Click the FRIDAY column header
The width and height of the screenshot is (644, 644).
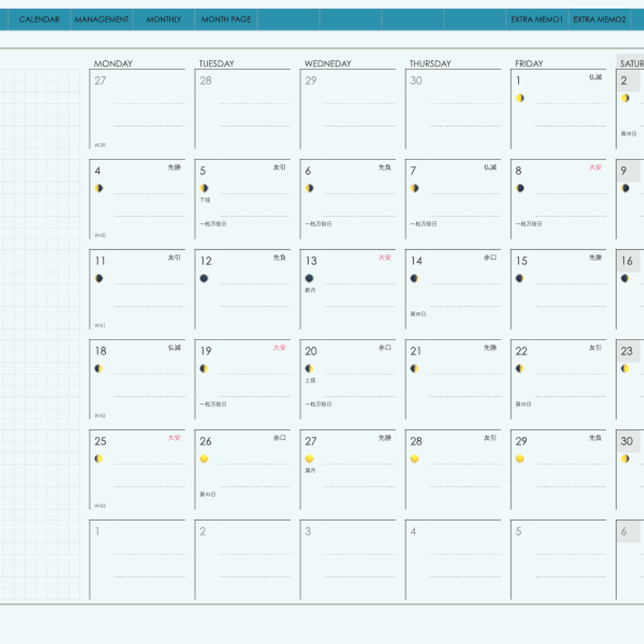(x=529, y=64)
